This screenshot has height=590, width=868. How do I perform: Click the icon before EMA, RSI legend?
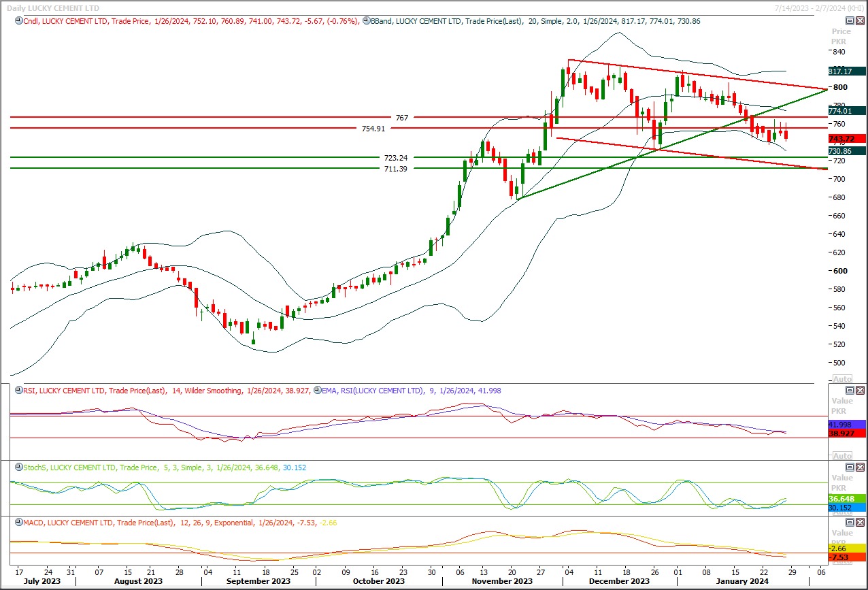pyautogui.click(x=318, y=391)
